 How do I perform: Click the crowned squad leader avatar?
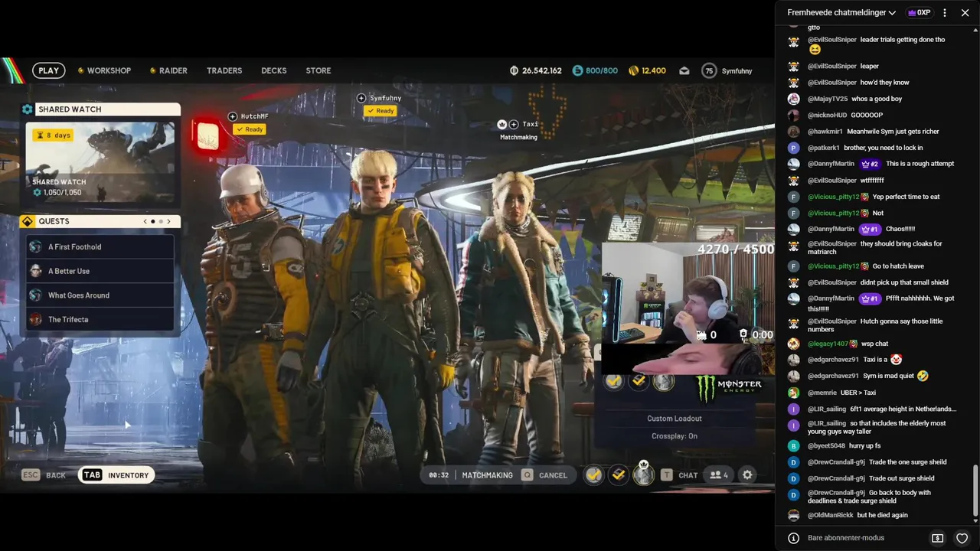tap(644, 474)
